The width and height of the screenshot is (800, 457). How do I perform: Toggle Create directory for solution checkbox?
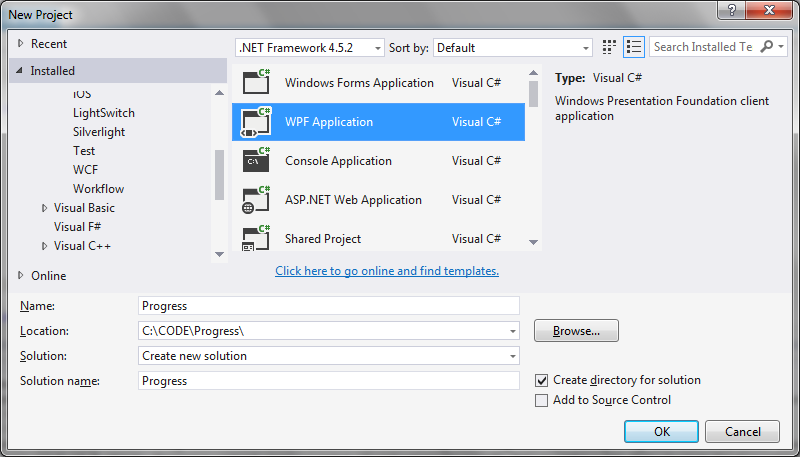pyautogui.click(x=541, y=380)
